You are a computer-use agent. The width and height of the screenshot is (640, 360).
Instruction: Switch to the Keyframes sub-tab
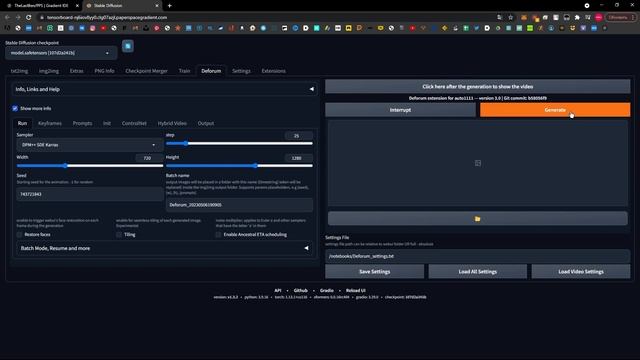(x=50, y=123)
